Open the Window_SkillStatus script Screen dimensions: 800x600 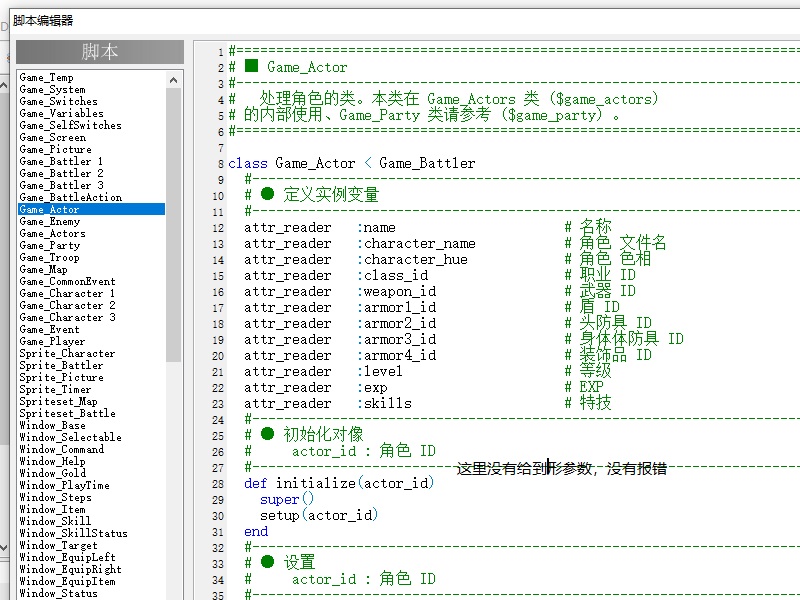point(73,533)
